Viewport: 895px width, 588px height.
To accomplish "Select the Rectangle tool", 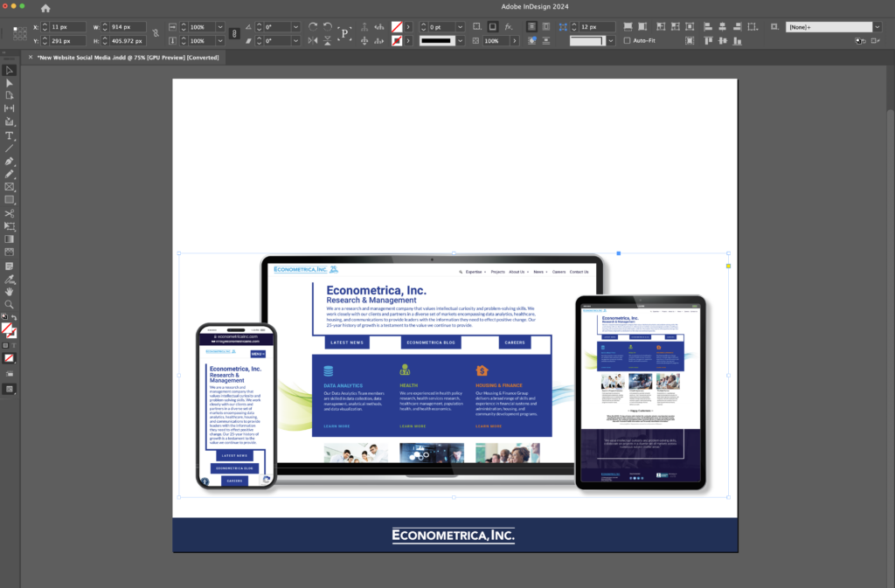I will tap(9, 200).
